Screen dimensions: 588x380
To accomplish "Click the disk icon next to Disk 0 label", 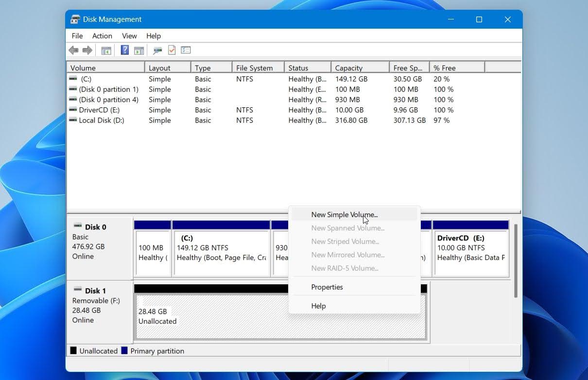I will 78,226.
